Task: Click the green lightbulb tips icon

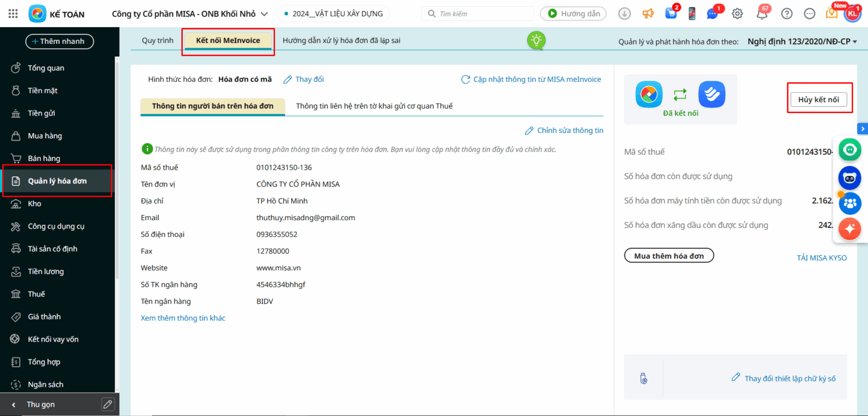Action: [536, 40]
